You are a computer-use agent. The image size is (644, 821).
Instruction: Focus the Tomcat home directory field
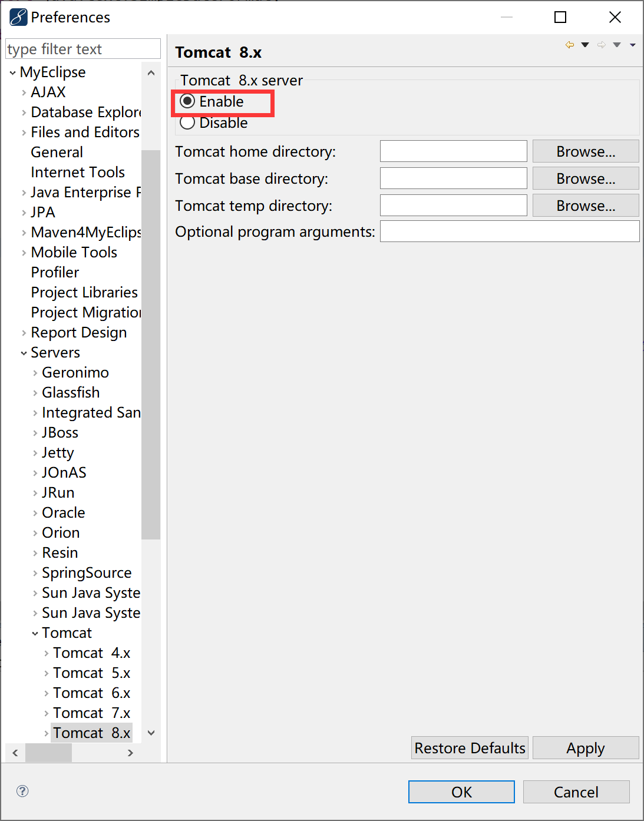pyautogui.click(x=454, y=151)
